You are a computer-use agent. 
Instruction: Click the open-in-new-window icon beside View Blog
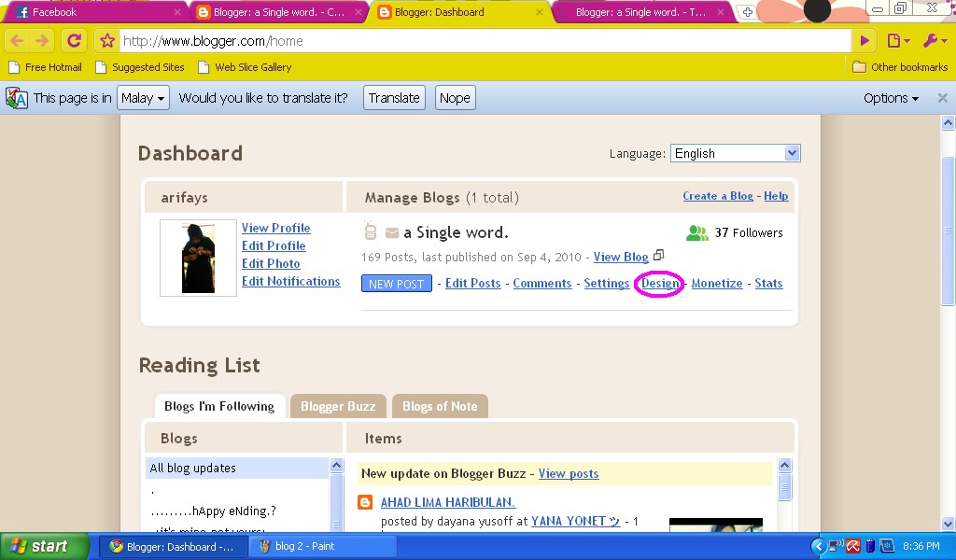coord(658,256)
